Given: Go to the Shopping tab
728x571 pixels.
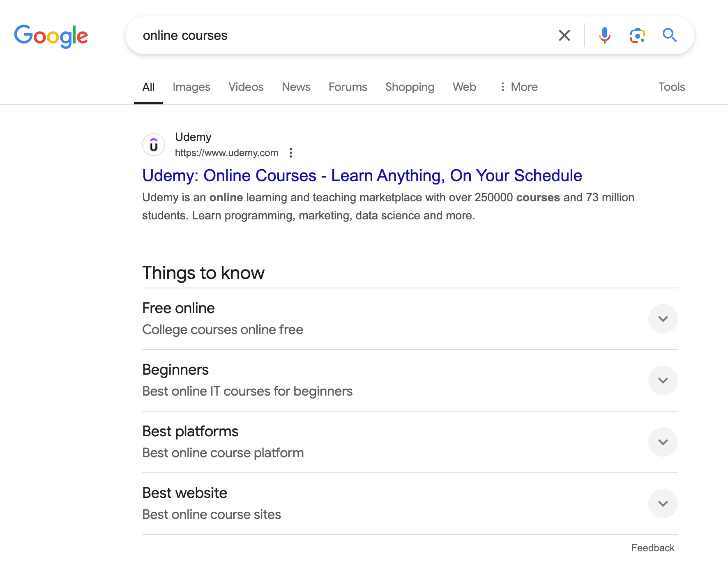Looking at the screenshot, I should click(x=410, y=87).
